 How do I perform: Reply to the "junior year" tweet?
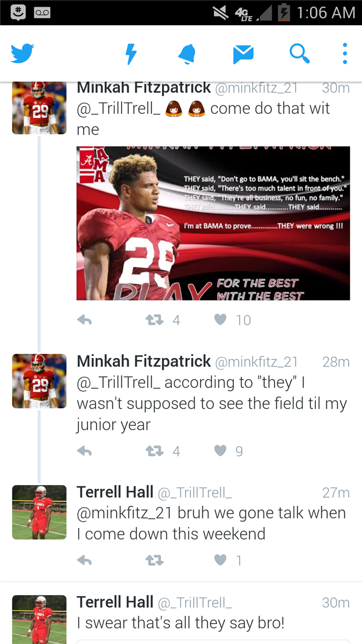pyautogui.click(x=85, y=451)
